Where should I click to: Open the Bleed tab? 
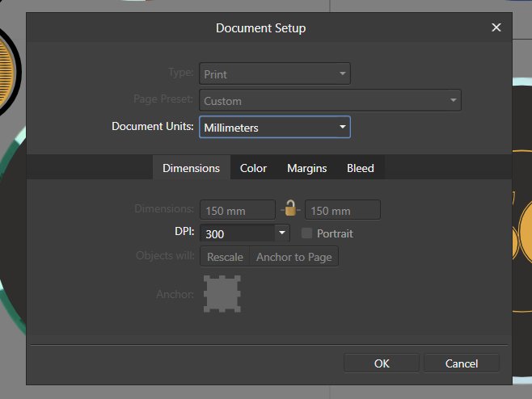coord(361,168)
